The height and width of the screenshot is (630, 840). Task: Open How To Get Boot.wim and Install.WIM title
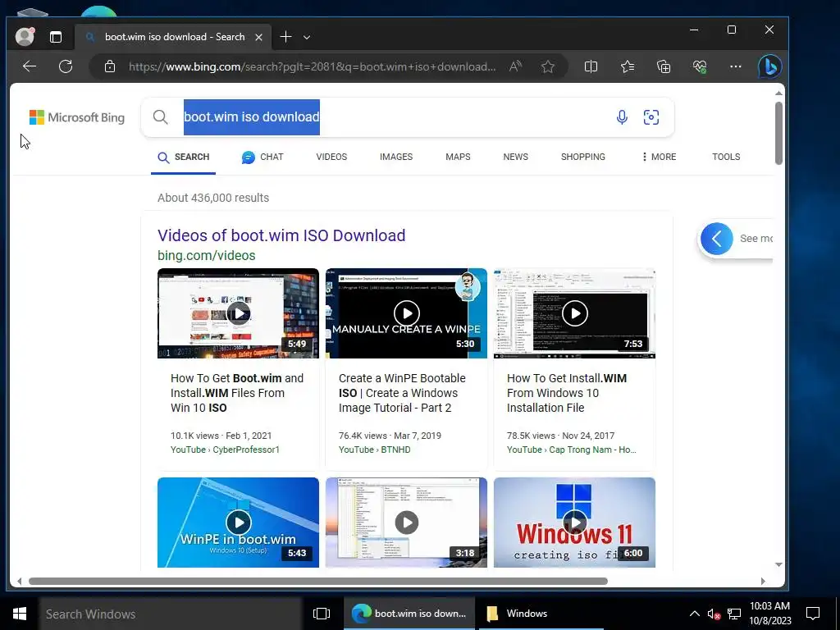coord(237,393)
